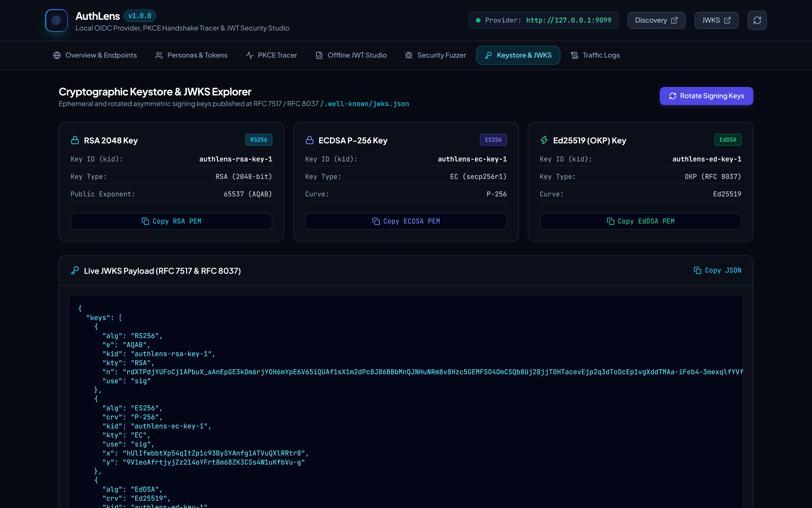Click the key icon beside Live JWKS Payload

click(x=75, y=270)
